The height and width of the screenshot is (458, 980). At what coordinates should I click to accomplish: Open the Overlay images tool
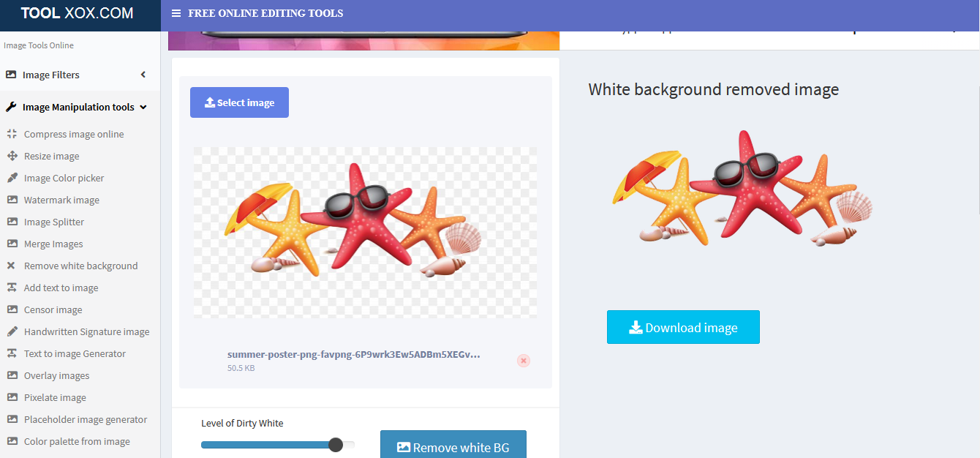56,375
